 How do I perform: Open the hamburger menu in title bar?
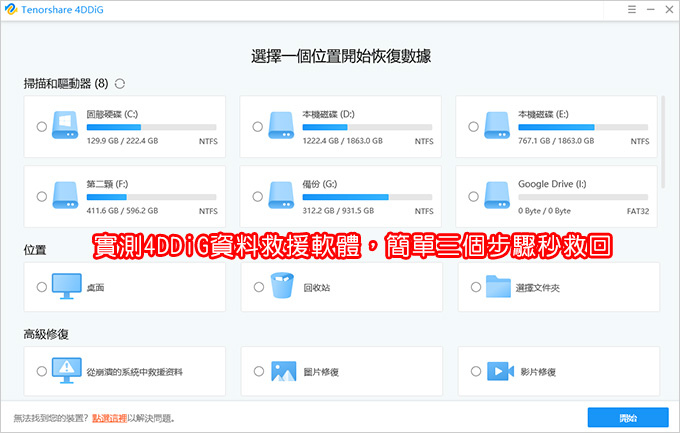[632, 10]
